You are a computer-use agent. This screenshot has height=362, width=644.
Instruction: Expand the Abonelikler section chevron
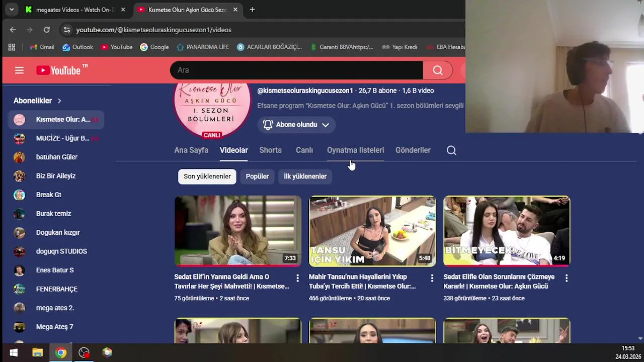pos(59,101)
